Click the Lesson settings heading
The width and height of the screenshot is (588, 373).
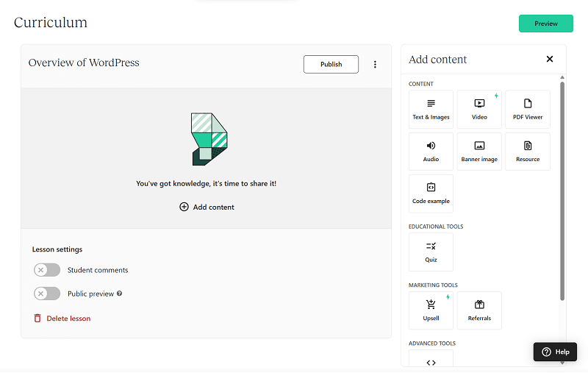click(57, 249)
